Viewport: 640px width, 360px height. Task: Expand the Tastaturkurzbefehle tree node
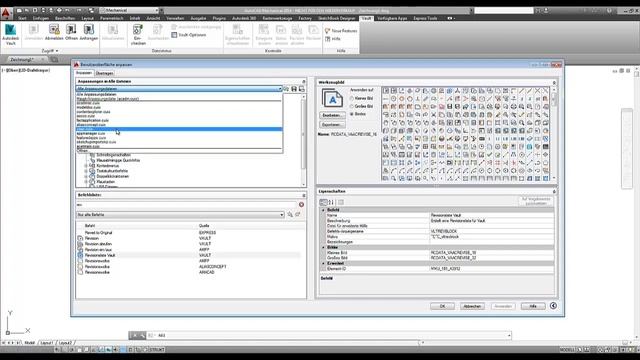tap(86, 171)
